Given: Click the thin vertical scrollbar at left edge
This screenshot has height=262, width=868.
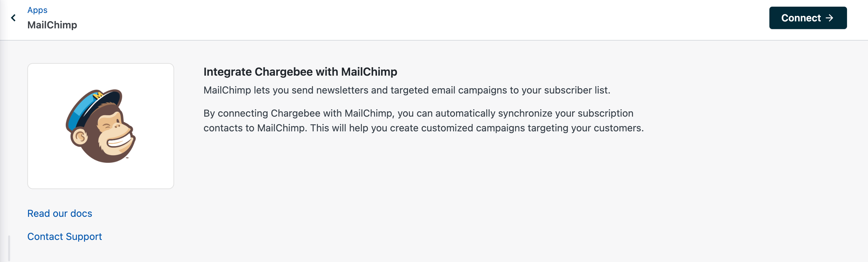Looking at the screenshot, I should (9, 248).
